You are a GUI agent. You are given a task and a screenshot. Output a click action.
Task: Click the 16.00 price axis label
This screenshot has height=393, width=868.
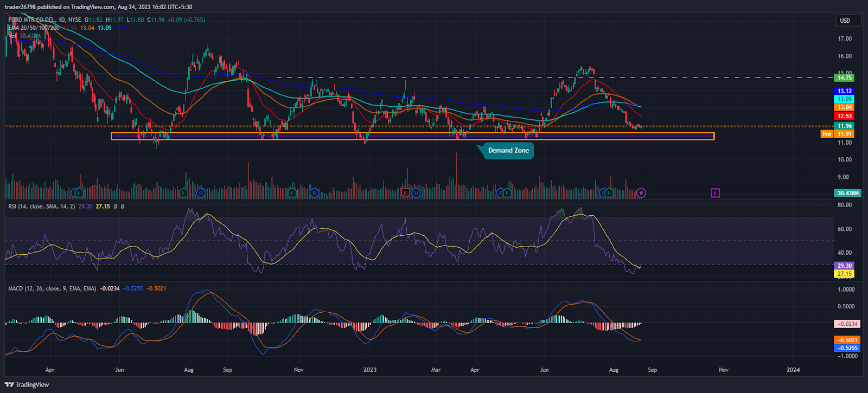pos(845,56)
